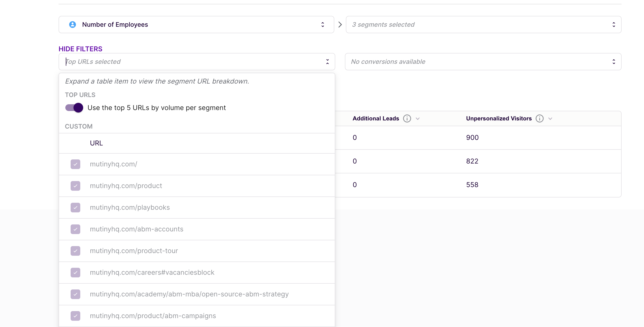The height and width of the screenshot is (327, 644).
Task: Click the 822 unpersonalized visitors cell
Action: (472, 161)
